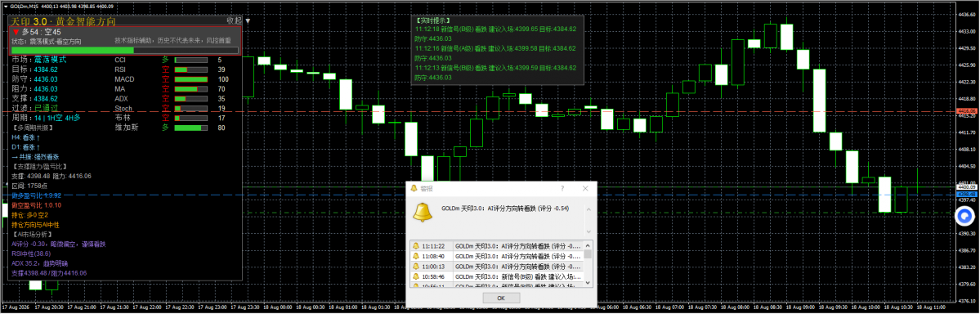Click the ADX 35.2 趋势明确 line
The image size is (980, 314).
[41, 263]
